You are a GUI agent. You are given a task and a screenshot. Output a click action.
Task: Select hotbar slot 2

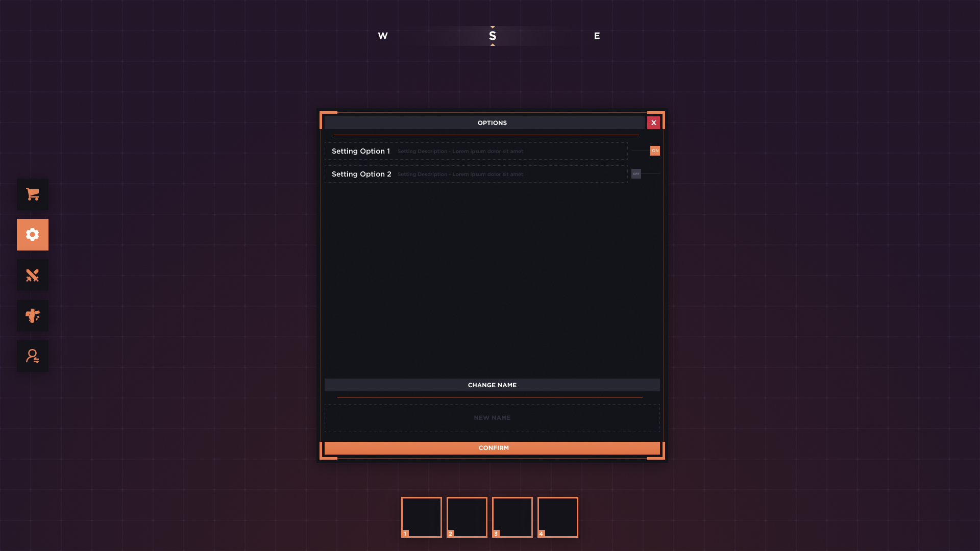[467, 517]
